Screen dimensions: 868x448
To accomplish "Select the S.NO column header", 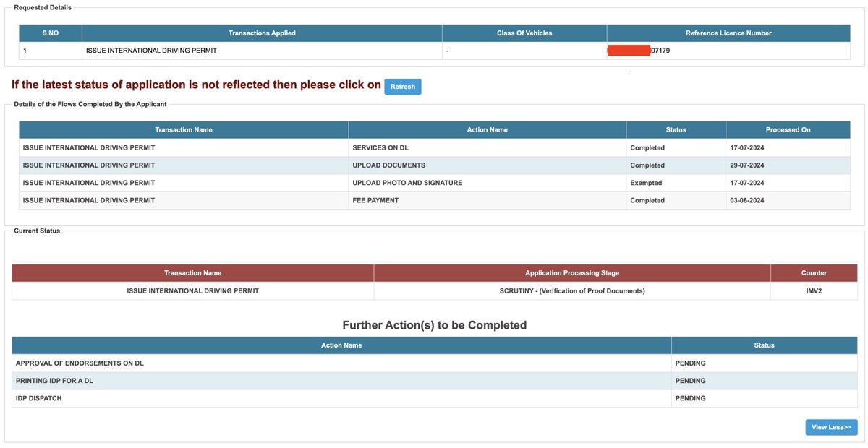I will click(51, 33).
